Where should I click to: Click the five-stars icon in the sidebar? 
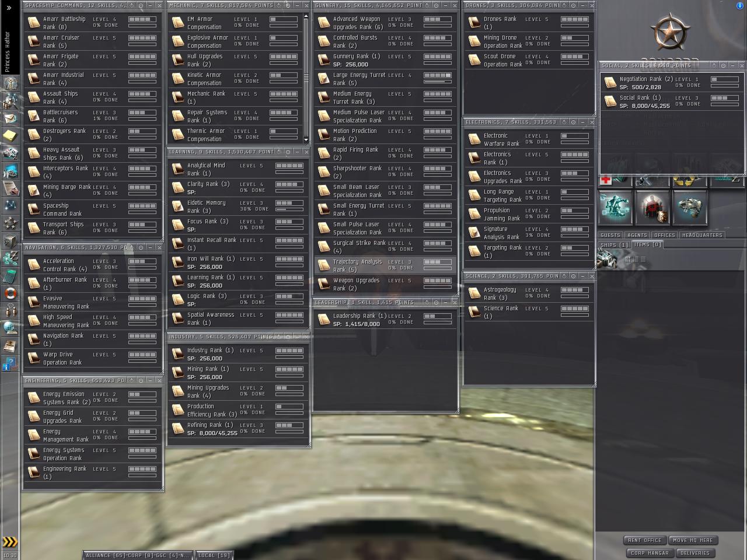11,223
